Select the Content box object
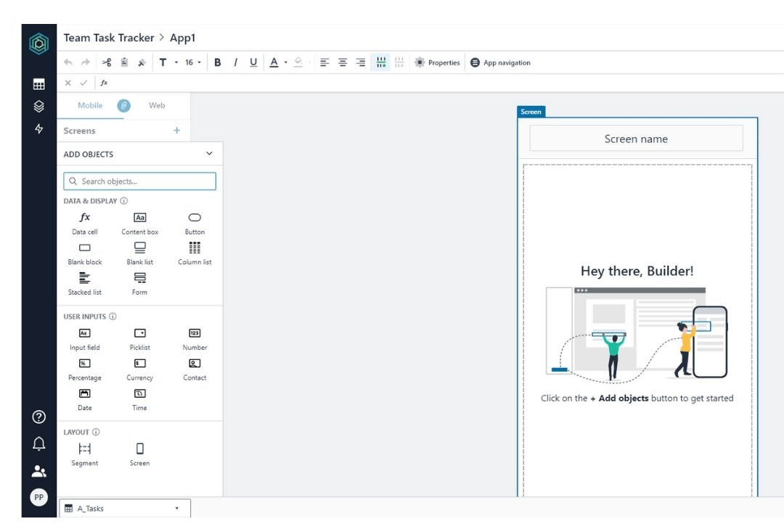Viewport: 784px width, 532px height. pyautogui.click(x=140, y=224)
